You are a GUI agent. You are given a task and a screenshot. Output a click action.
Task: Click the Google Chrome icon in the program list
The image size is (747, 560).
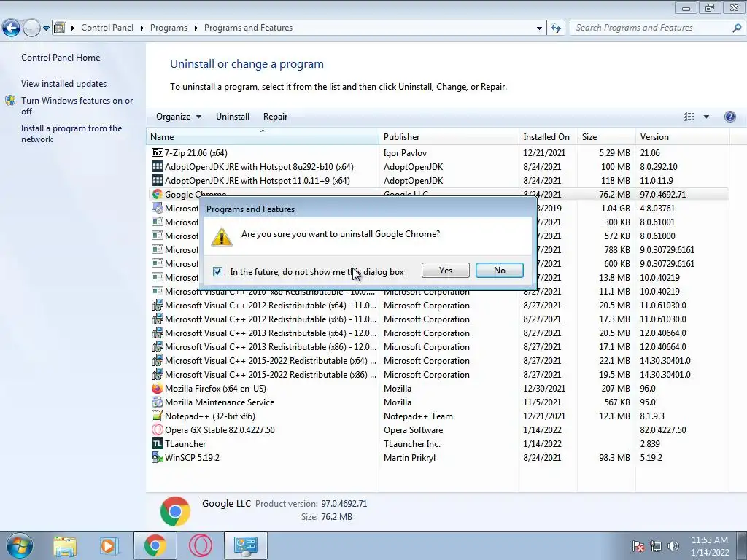[x=158, y=194]
